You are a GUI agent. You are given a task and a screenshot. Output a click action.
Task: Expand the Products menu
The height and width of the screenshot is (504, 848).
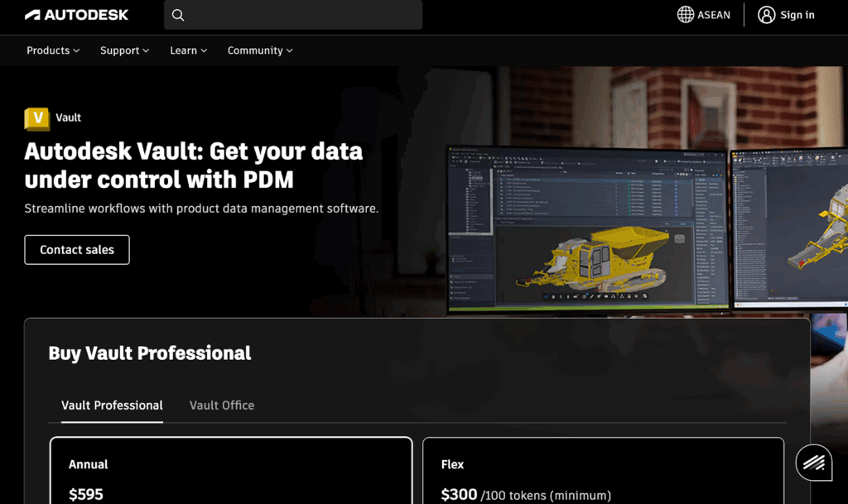pos(53,50)
